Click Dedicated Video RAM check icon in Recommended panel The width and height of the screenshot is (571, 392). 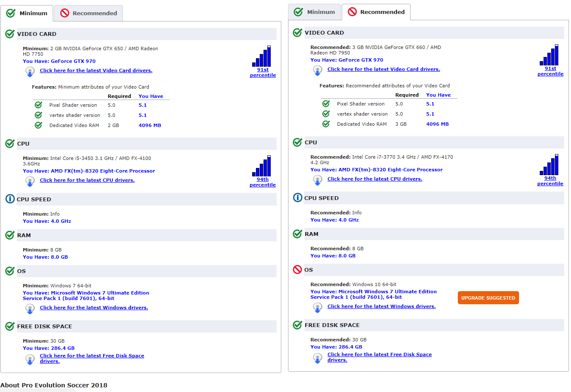click(x=326, y=124)
